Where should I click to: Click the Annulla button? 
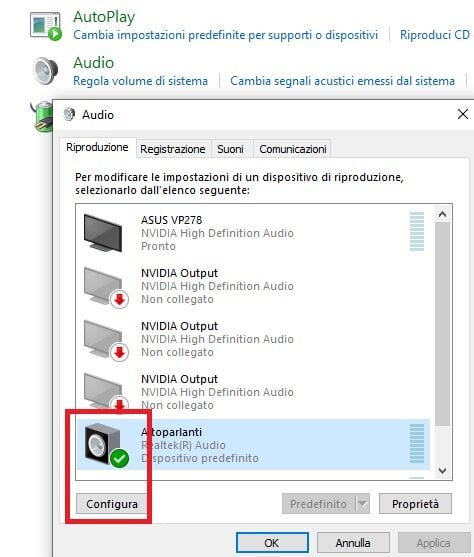tap(353, 543)
